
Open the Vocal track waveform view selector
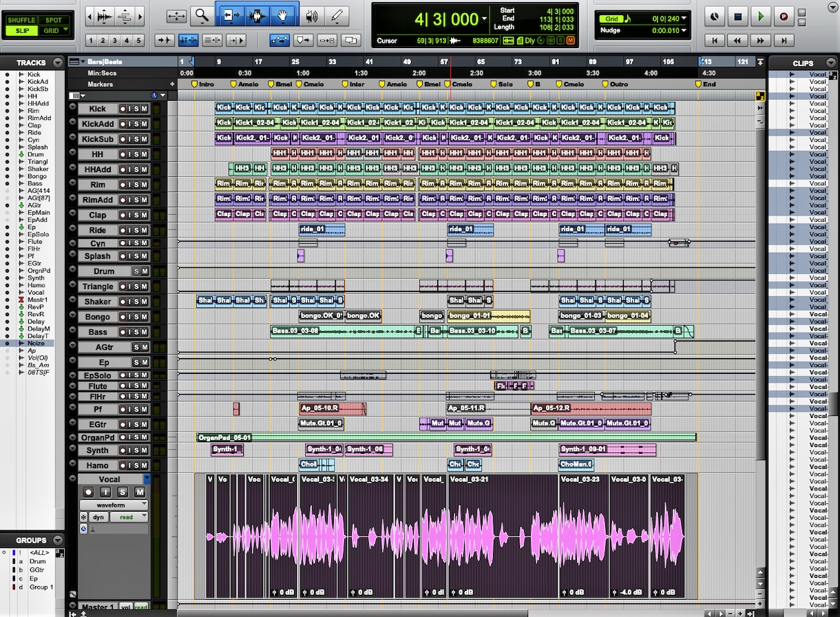pos(114,505)
